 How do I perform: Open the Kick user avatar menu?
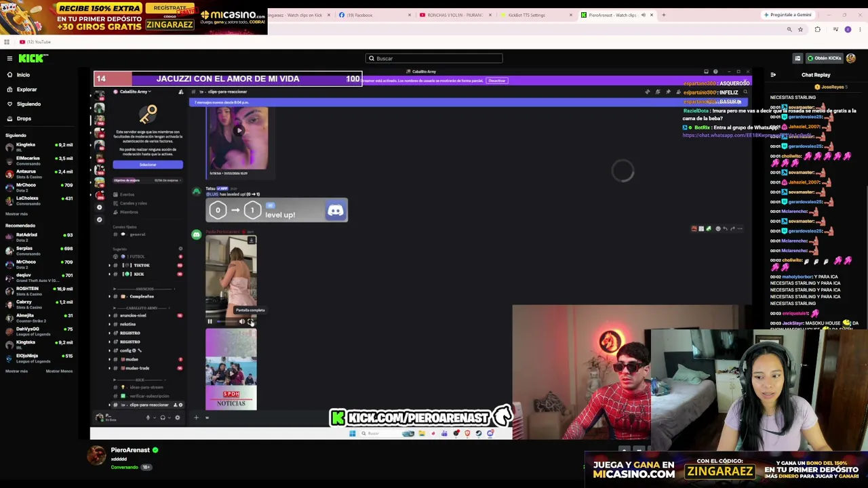tap(851, 58)
